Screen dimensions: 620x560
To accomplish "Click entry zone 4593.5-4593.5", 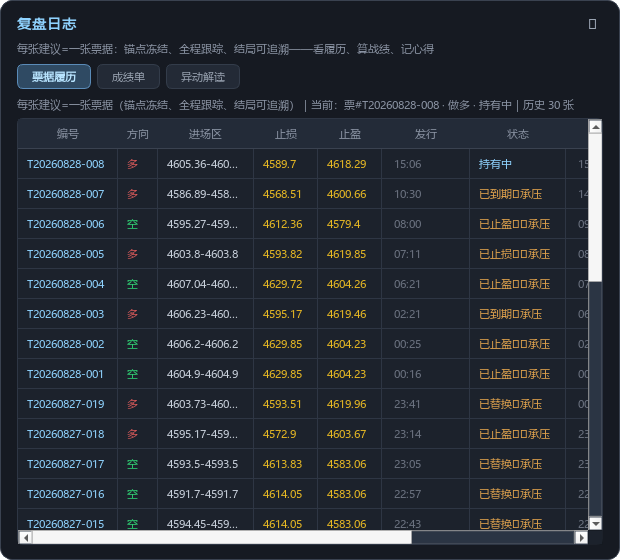I will click(x=202, y=464).
